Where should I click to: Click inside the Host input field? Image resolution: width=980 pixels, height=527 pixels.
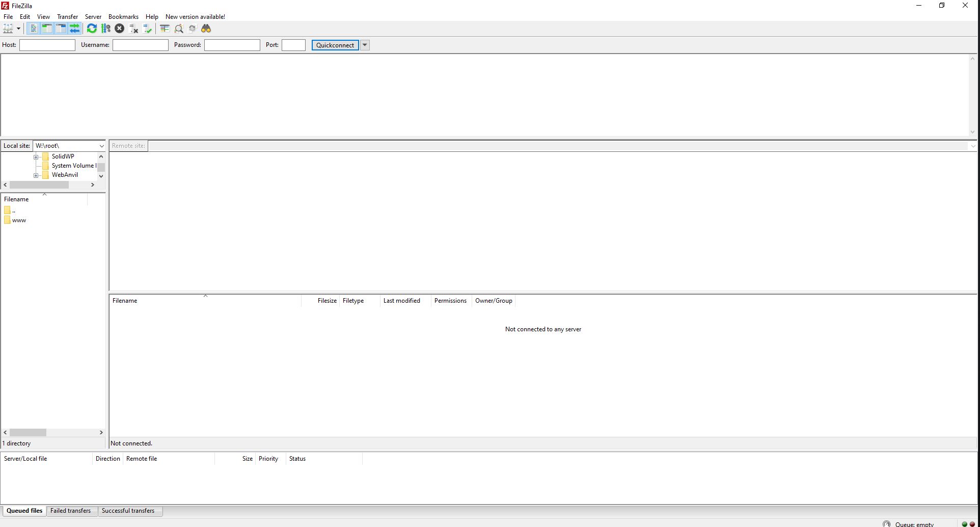(47, 45)
